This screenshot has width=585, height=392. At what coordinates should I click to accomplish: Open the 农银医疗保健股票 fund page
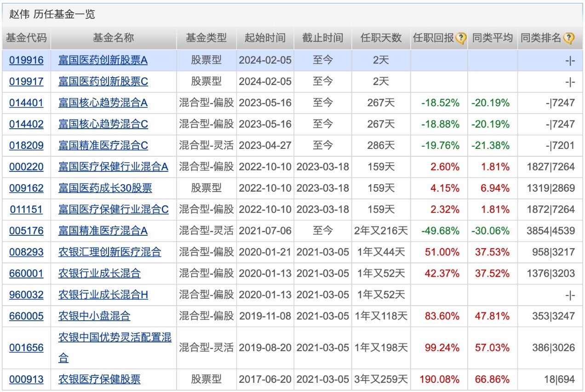click(99, 380)
